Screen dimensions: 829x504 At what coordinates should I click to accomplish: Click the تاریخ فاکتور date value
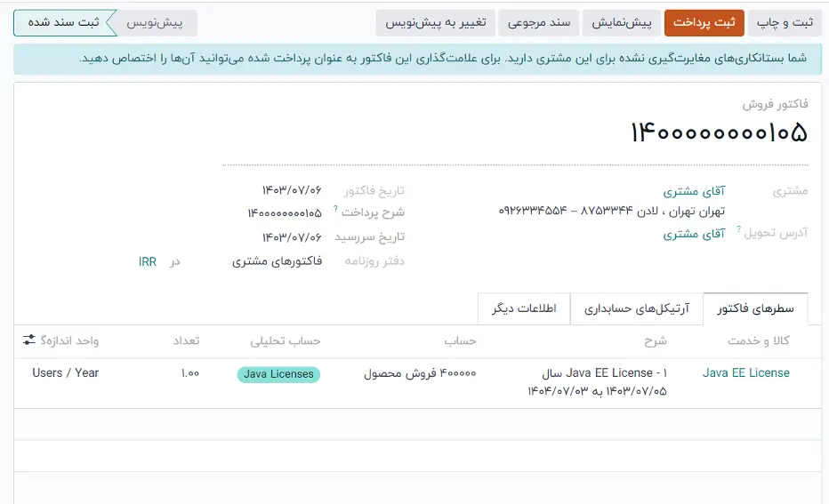(292, 190)
